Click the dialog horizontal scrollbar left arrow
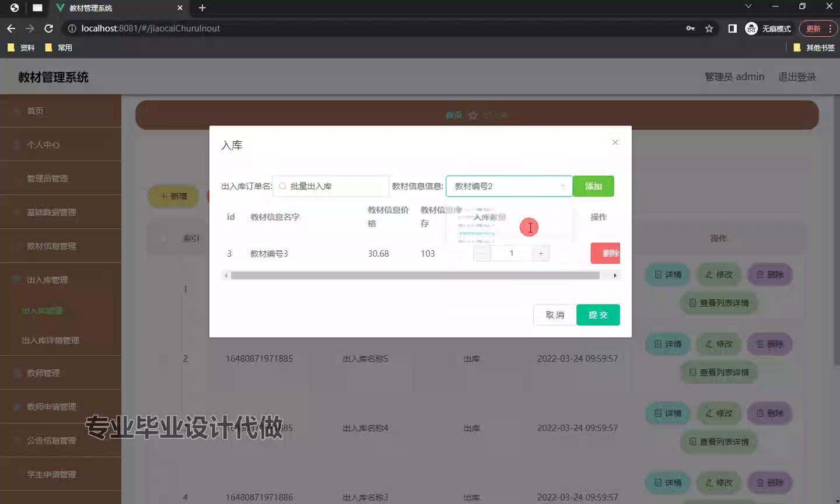 point(226,275)
